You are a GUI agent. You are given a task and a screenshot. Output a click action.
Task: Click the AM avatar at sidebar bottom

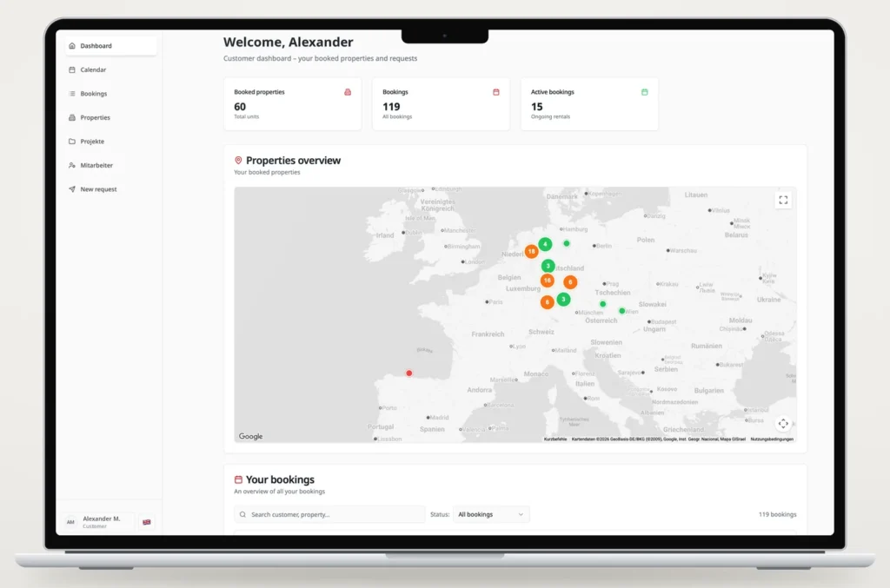(70, 522)
